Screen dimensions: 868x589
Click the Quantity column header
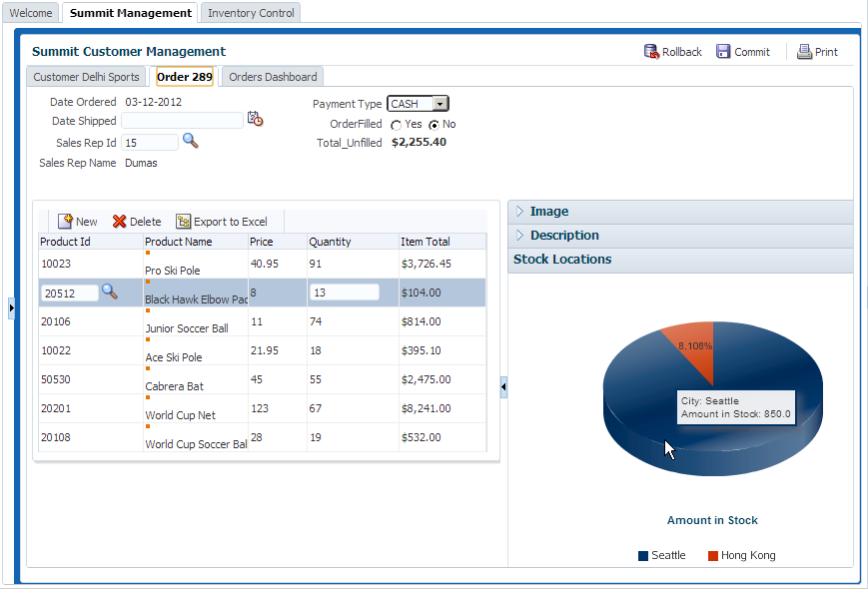[x=353, y=242]
